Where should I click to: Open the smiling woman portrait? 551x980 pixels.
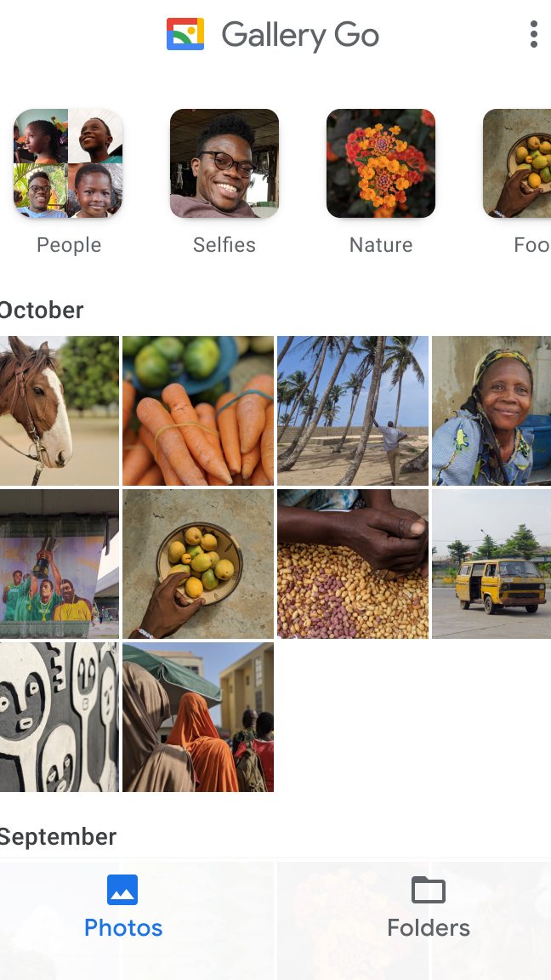pos(491,411)
